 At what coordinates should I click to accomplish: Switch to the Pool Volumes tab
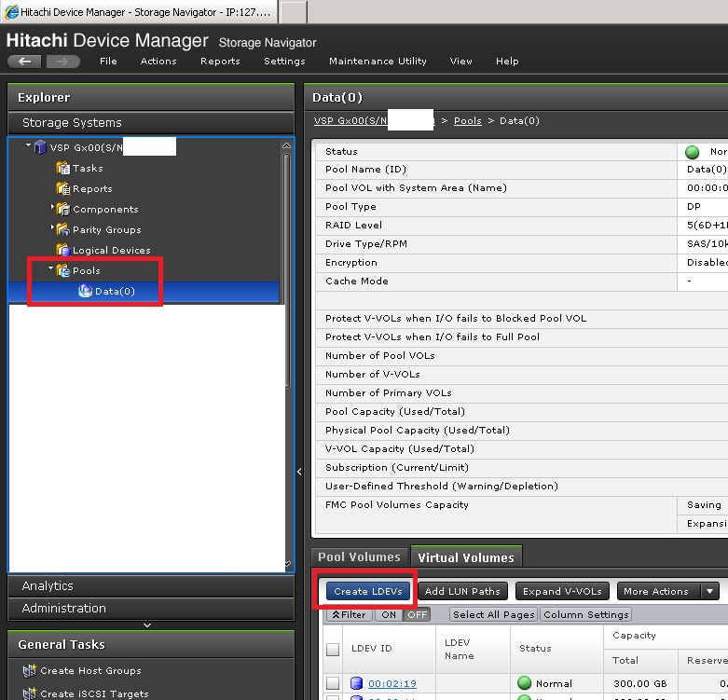click(360, 557)
